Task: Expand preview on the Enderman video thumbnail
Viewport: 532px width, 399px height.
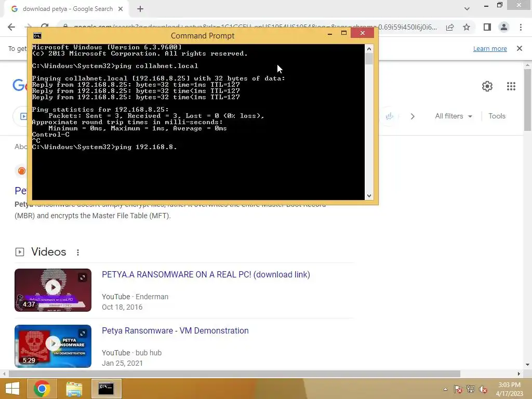Action: [x=83, y=277]
